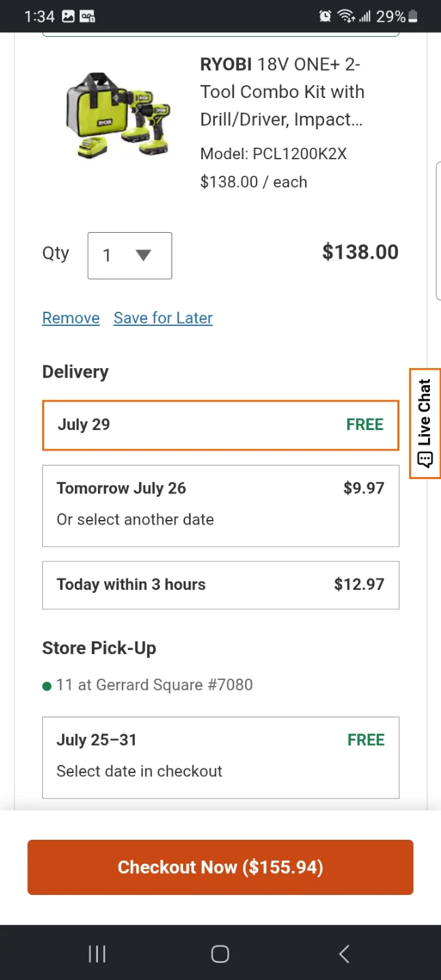Select Today within 3 hours delivery
The image size is (441, 980).
(x=220, y=585)
